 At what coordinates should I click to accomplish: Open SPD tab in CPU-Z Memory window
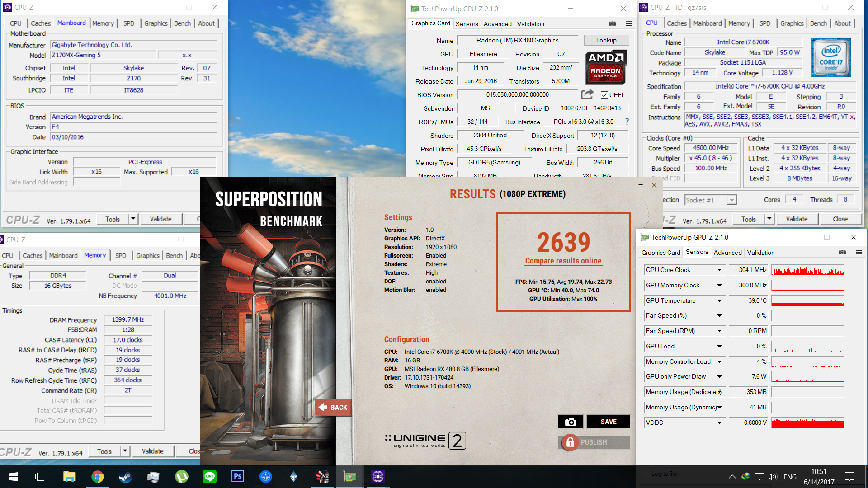[121, 255]
